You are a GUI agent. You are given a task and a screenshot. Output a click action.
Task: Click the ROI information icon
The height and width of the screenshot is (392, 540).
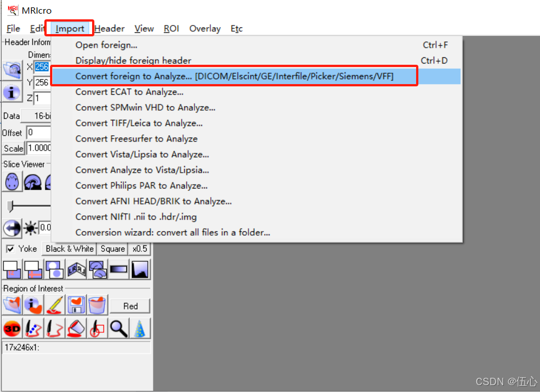pos(34,305)
